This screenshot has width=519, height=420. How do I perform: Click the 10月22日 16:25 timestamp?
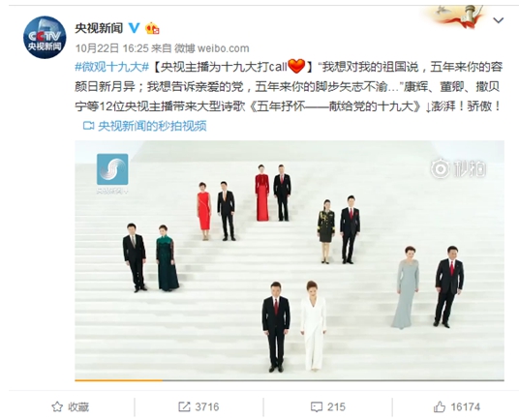(x=112, y=48)
